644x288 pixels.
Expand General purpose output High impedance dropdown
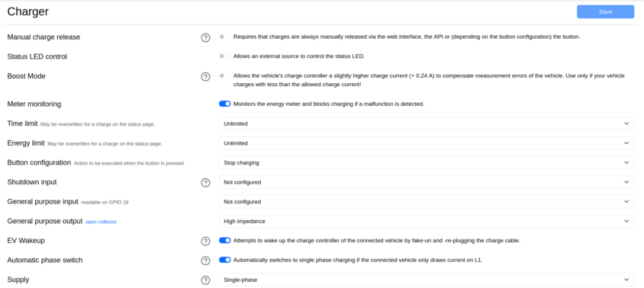[x=426, y=221]
